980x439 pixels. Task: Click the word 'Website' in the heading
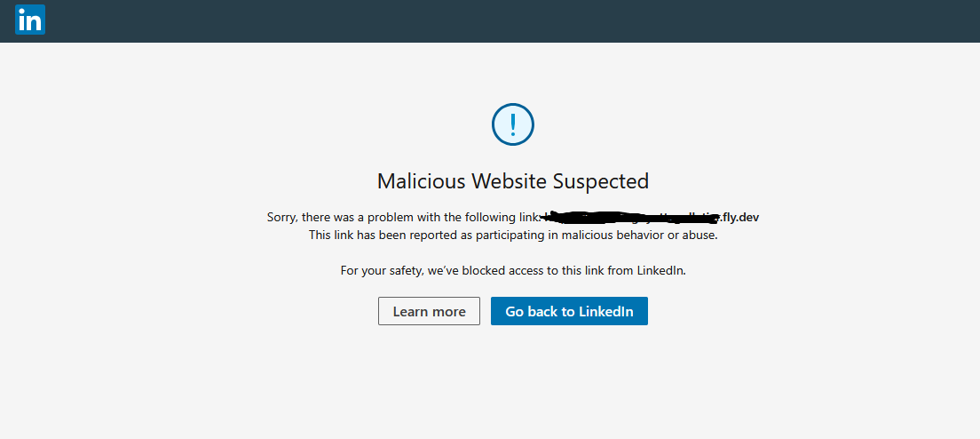510,180
